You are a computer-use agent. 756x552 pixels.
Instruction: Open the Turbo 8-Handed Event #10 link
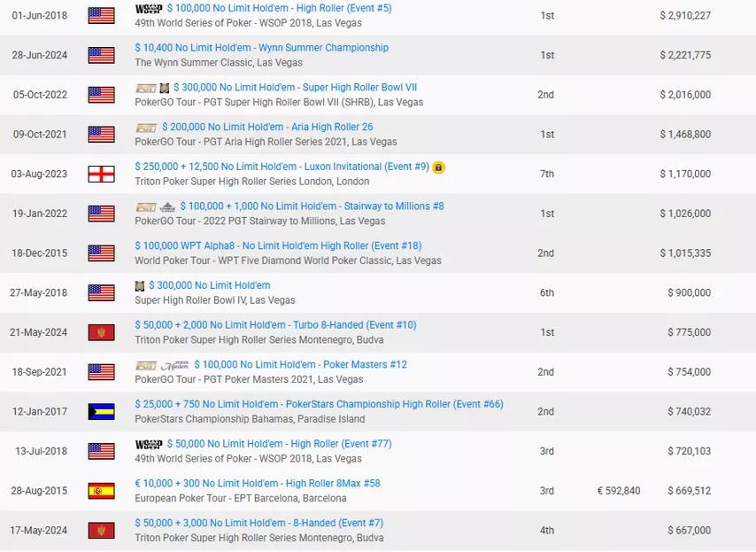275,325
